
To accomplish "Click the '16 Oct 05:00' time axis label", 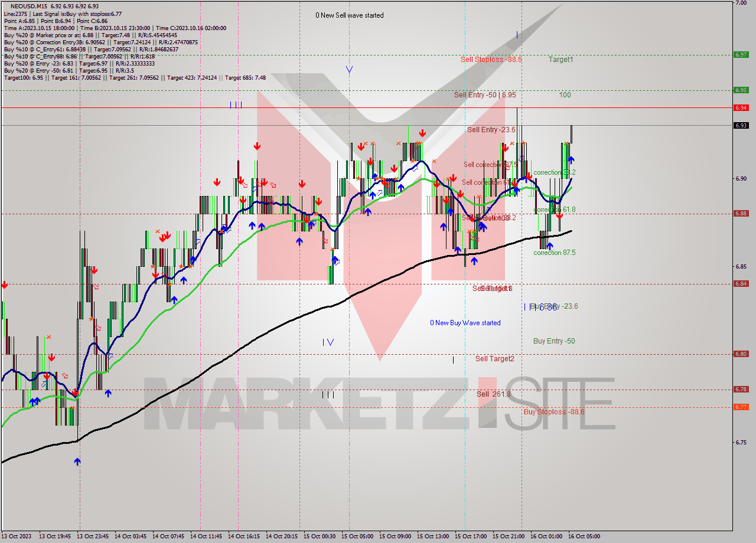I will coord(584,537).
